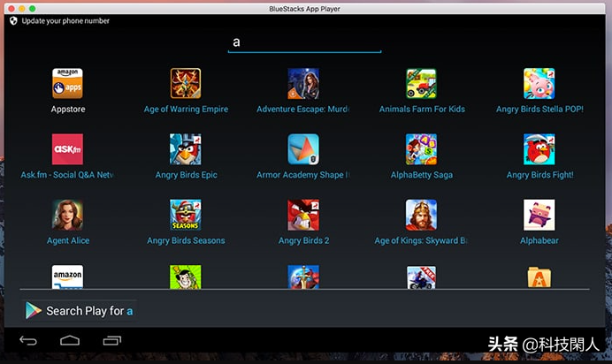612x364 pixels.
Task: Open the Amazon shopping cart icon
Action: 67,277
